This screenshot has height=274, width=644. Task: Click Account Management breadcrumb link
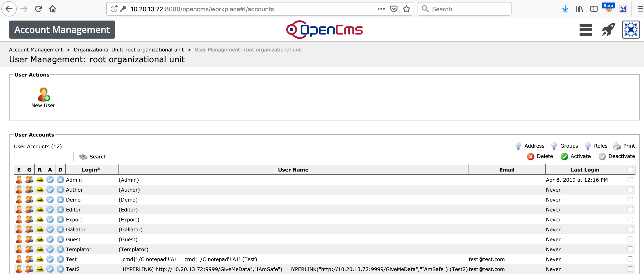[36, 50]
